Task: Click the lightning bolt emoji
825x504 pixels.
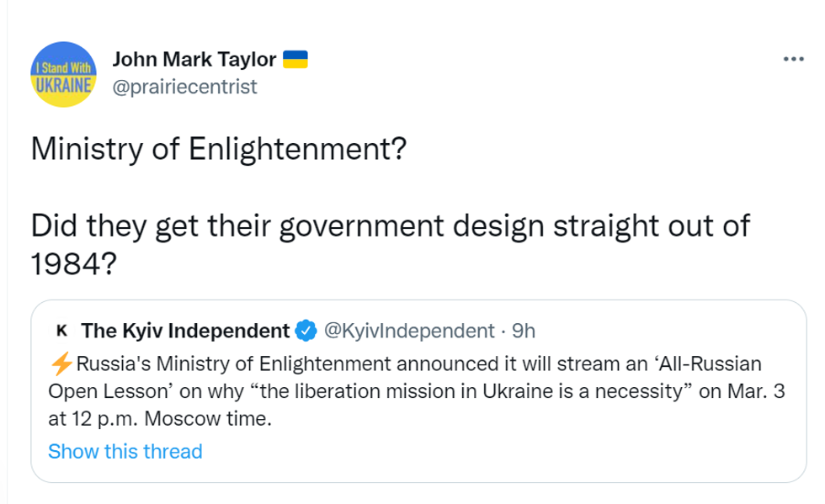Action: [x=62, y=365]
